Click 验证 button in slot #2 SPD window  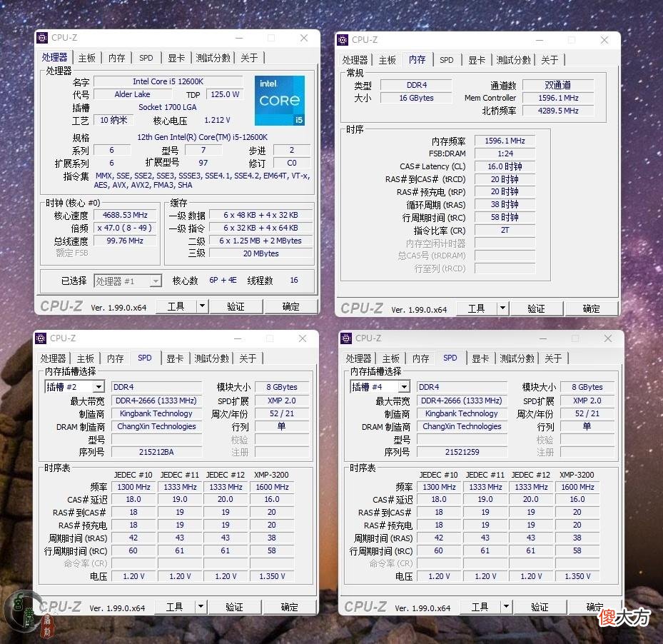(234, 607)
